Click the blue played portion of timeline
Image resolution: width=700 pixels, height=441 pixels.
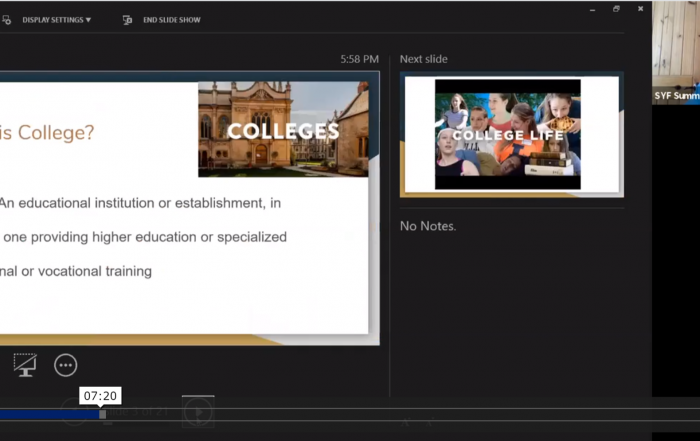[x=48, y=414]
